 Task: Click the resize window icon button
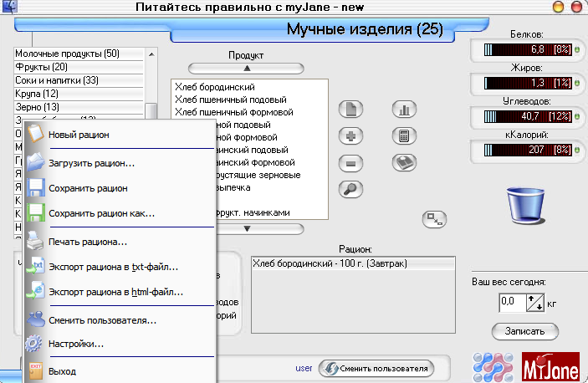pyautogui.click(x=434, y=218)
